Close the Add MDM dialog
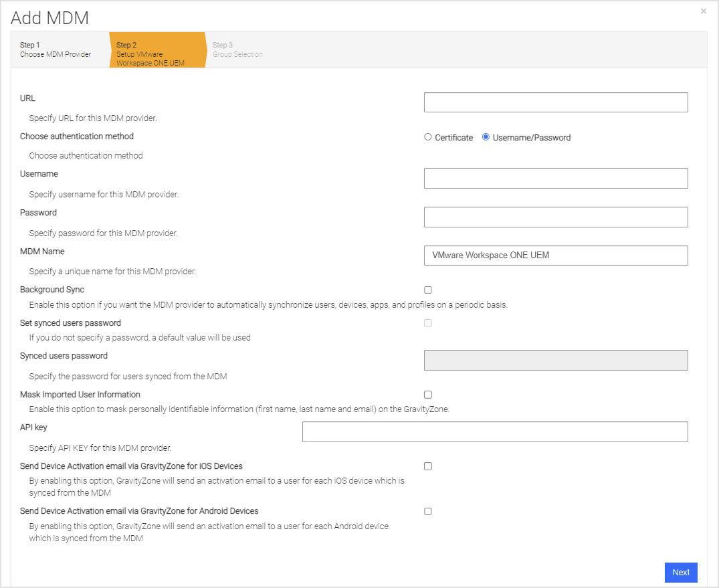The height and width of the screenshot is (588, 719). pyautogui.click(x=703, y=11)
